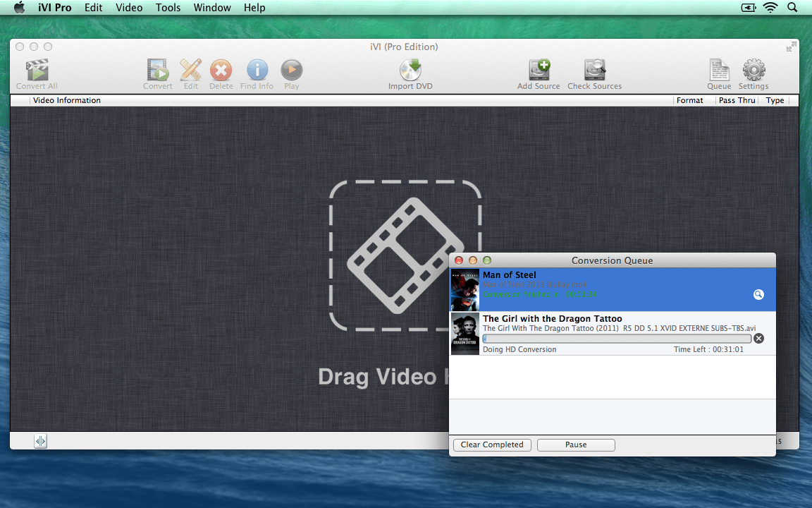
Task: Open the Tools menu
Action: coord(168,8)
